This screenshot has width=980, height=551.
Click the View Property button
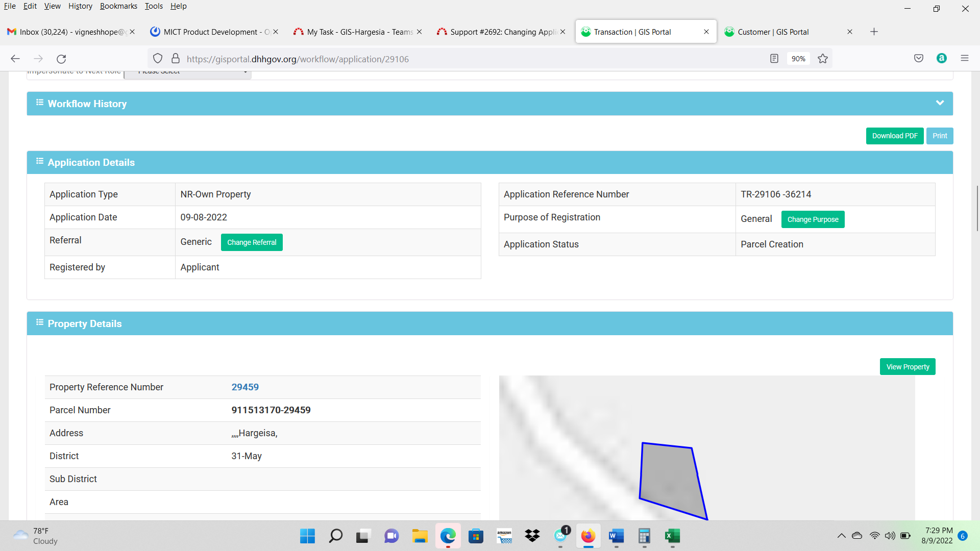(x=908, y=367)
